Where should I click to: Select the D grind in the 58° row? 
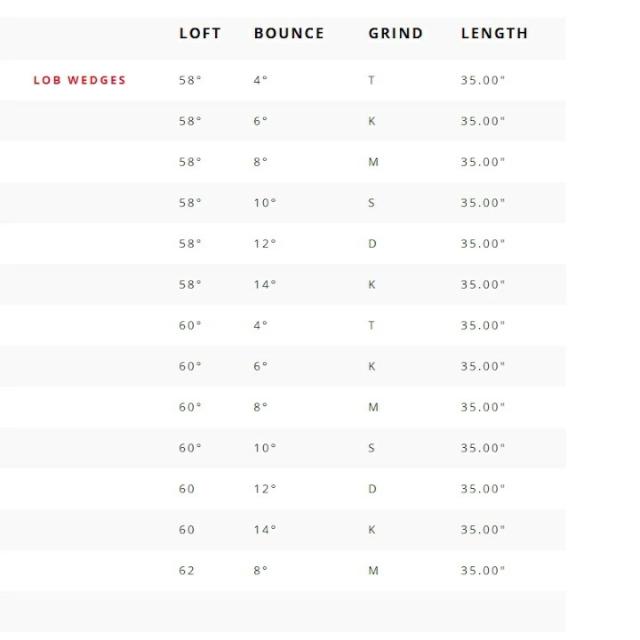(x=372, y=244)
